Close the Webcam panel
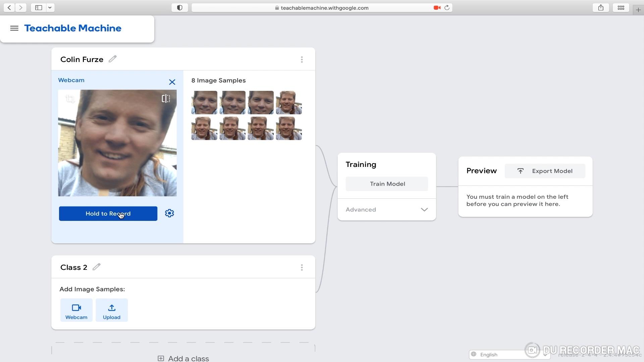Screen dimensions: 644x362 [172, 82]
